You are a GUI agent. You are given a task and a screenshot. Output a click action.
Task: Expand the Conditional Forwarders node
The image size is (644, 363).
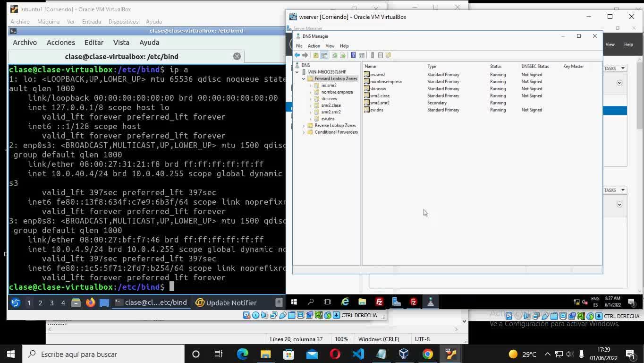[304, 132]
